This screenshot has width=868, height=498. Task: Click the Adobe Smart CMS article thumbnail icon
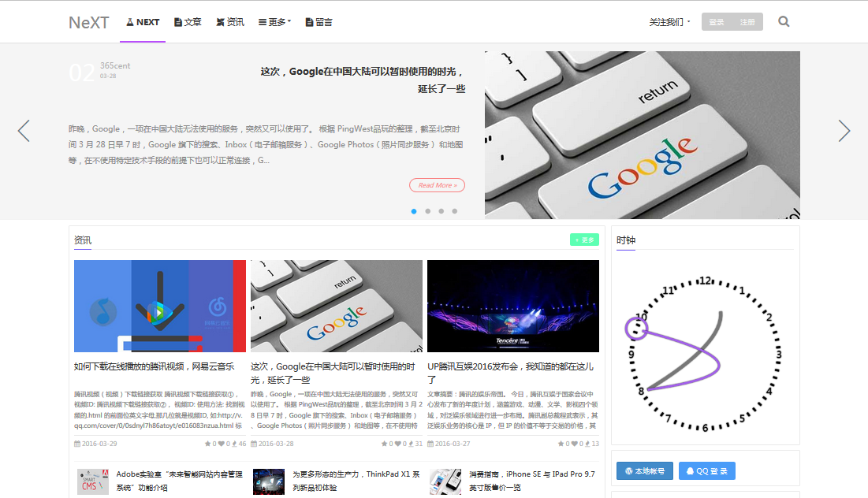tap(92, 481)
